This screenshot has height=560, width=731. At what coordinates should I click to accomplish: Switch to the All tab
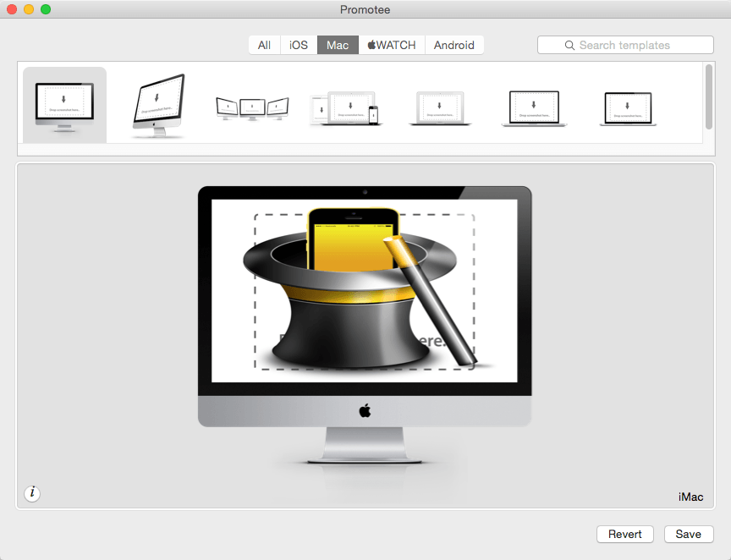click(264, 45)
